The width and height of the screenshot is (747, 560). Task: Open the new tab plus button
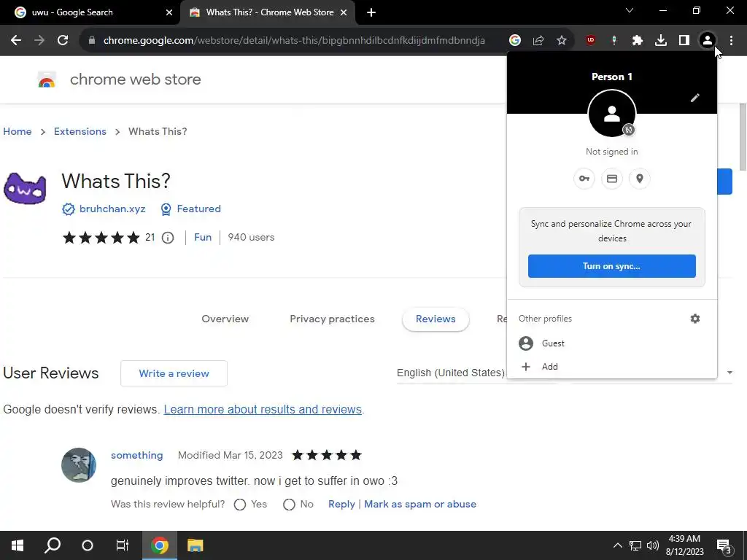[371, 12]
